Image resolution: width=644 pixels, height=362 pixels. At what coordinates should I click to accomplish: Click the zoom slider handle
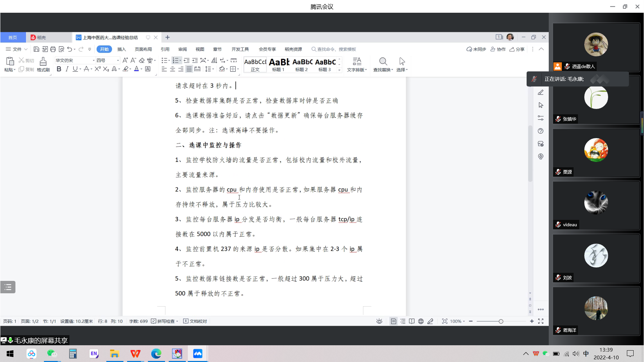click(501, 321)
